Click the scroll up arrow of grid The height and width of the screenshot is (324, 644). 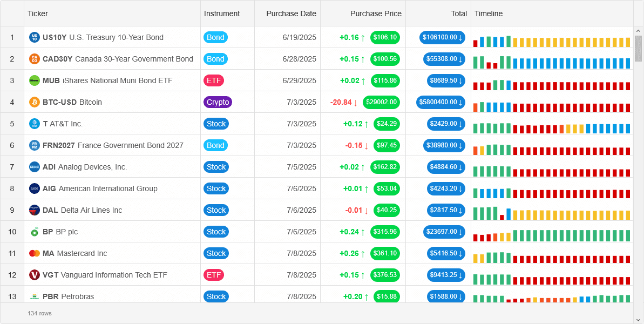click(638, 31)
